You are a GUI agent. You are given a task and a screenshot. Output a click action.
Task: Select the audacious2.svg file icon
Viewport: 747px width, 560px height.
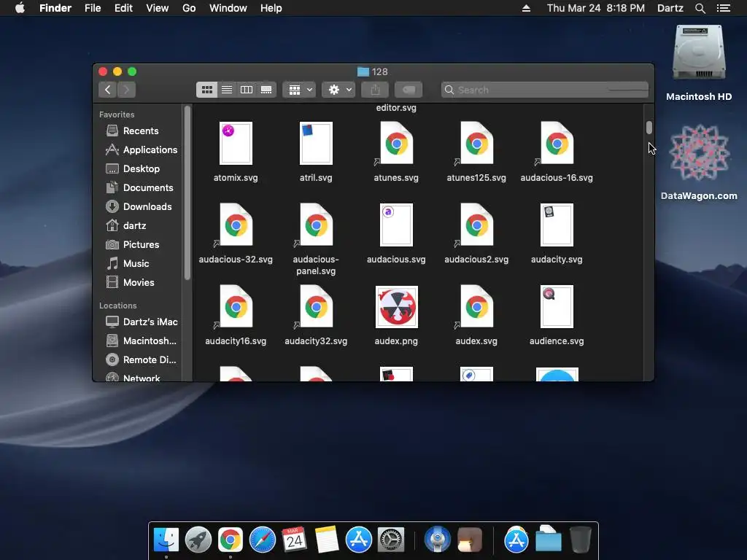tap(476, 225)
